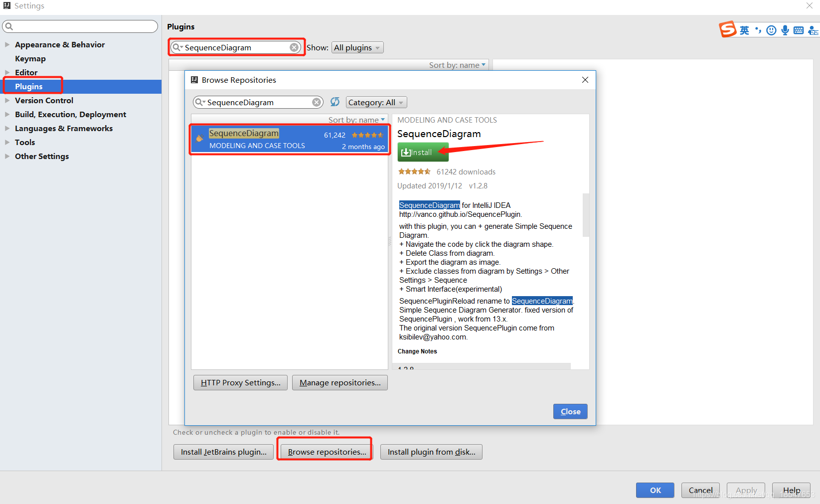Click '61242 downloads' text
This screenshot has width=820, height=504.
pos(466,171)
